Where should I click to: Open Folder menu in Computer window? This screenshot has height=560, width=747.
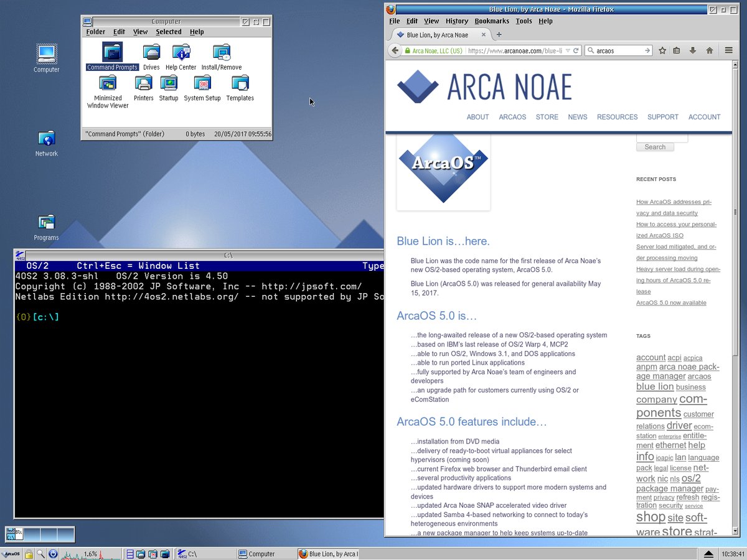pyautogui.click(x=95, y=32)
